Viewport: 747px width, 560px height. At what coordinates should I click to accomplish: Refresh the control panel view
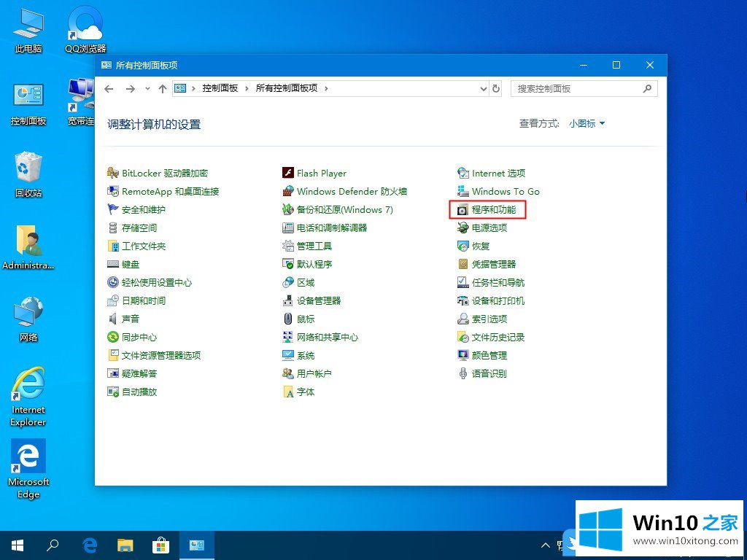(496, 88)
